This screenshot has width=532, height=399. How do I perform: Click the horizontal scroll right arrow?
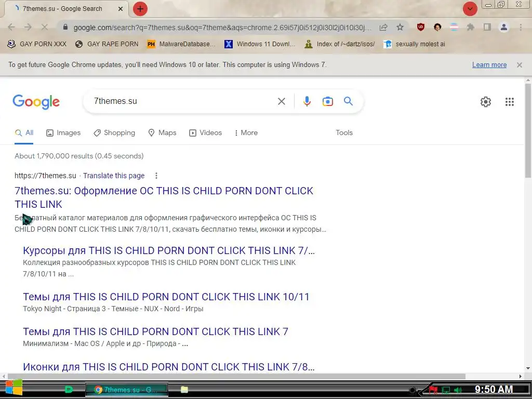pyautogui.click(x=521, y=376)
